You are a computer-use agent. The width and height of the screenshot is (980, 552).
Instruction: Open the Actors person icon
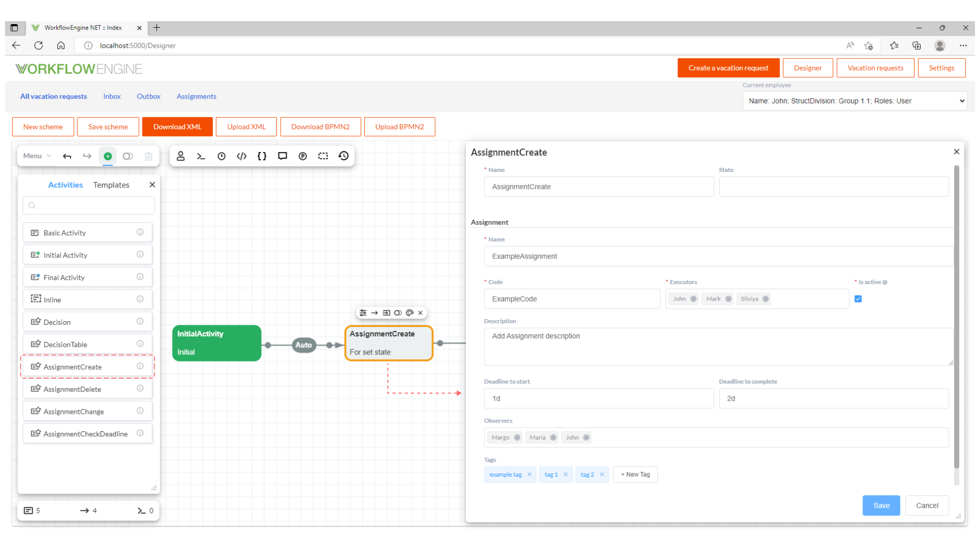point(181,156)
